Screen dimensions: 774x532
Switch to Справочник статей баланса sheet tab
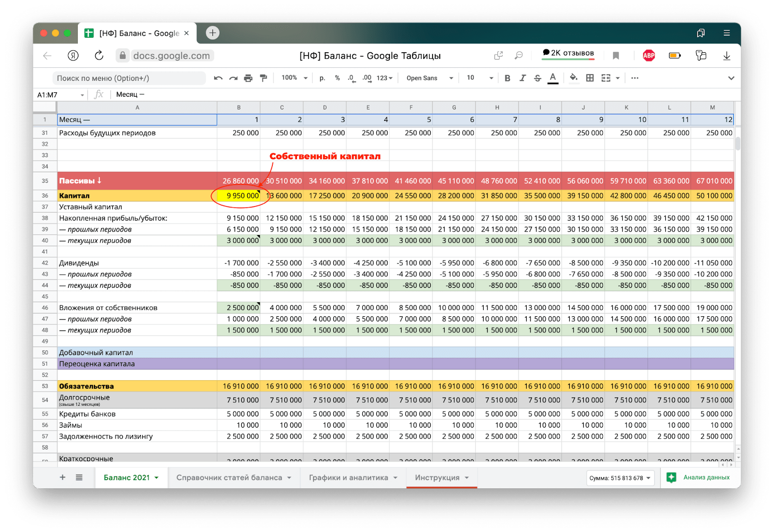click(229, 477)
